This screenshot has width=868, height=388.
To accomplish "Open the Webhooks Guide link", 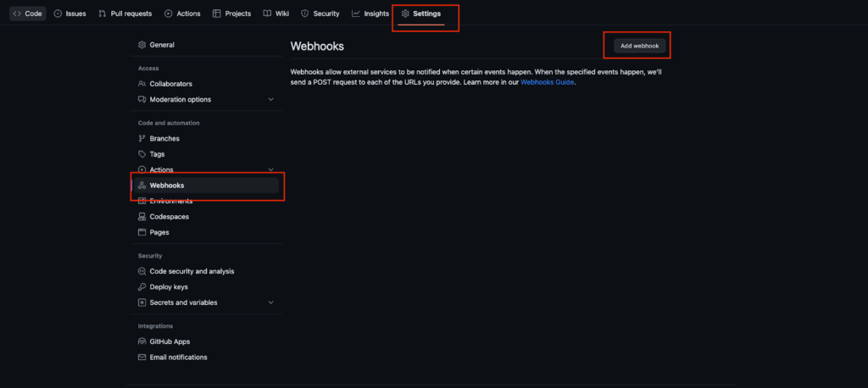I will [548, 82].
